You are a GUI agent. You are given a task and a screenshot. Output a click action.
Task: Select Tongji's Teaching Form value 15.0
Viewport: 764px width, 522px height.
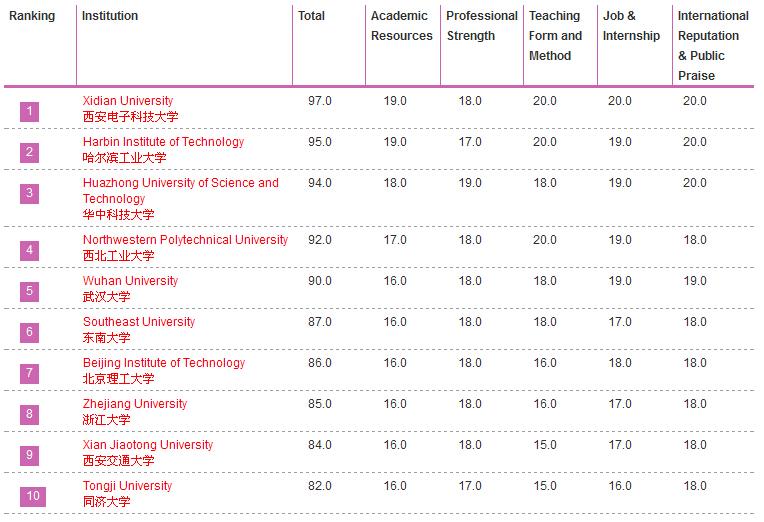(545, 485)
